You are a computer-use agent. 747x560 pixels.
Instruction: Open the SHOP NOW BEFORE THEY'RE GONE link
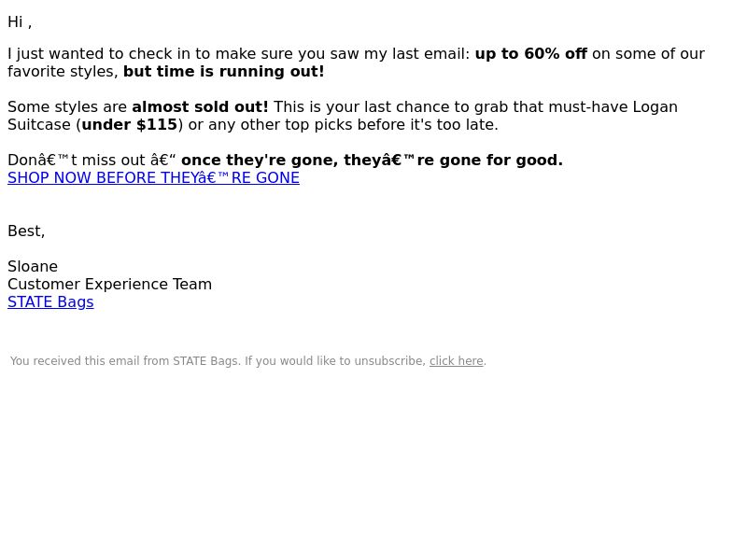(x=153, y=177)
